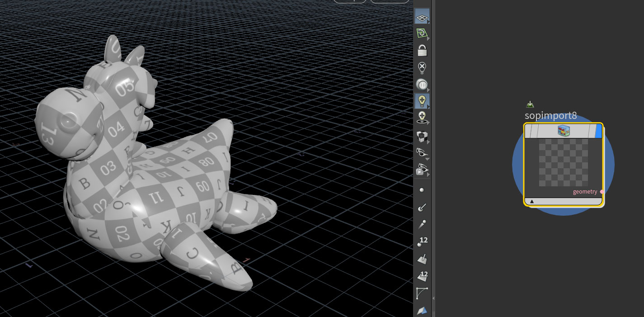This screenshot has height=317, width=644.
Task: Toggle primitive numbers display icon
Action: (x=422, y=276)
